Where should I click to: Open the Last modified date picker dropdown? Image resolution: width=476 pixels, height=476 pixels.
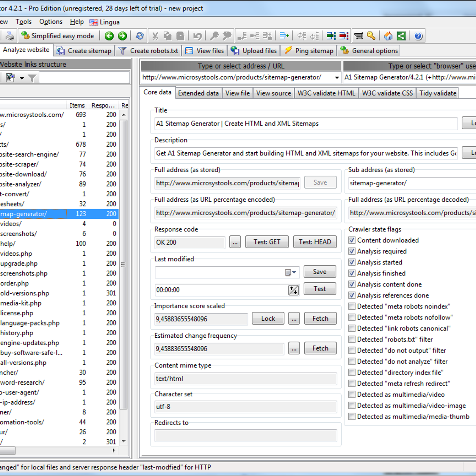[291, 272]
